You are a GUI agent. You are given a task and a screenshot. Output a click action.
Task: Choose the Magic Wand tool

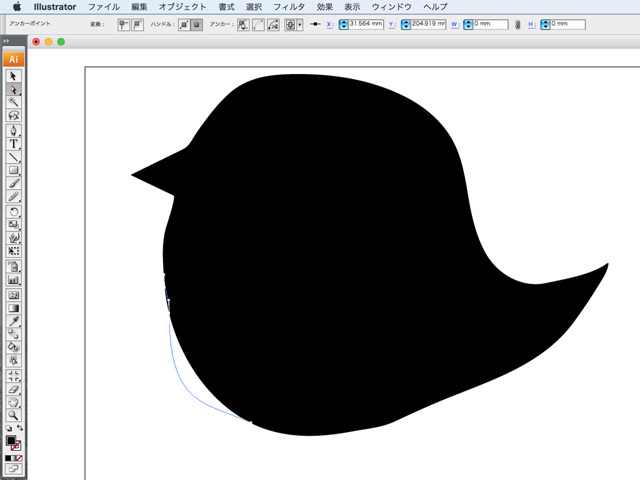tap(14, 102)
